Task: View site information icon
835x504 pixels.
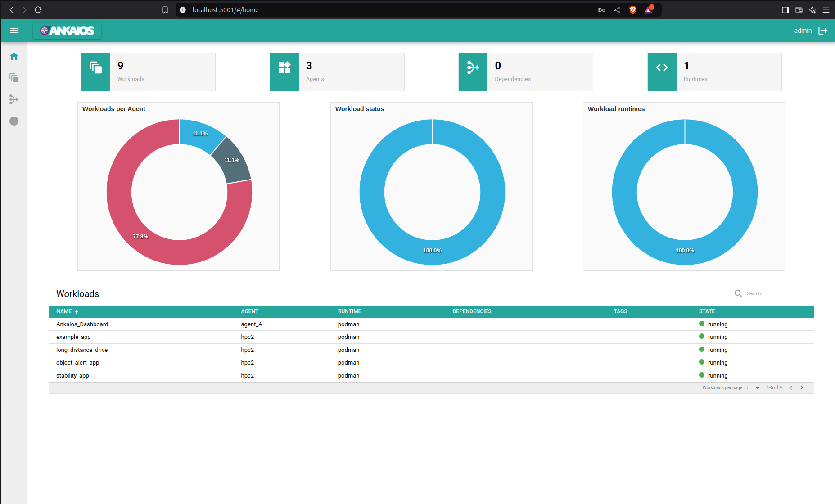Action: click(x=183, y=10)
